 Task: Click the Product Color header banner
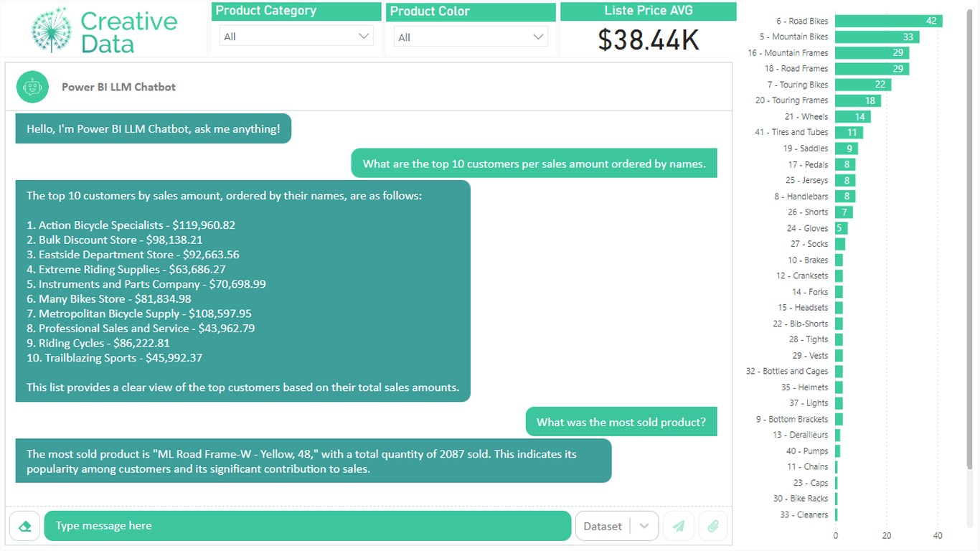click(470, 11)
